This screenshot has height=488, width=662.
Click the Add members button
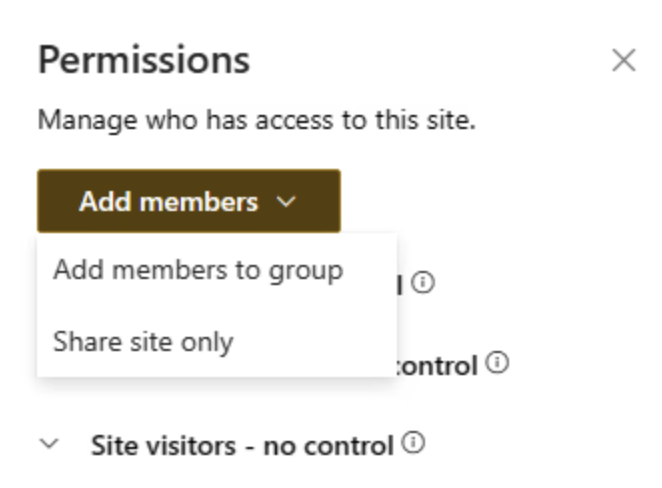pos(189,202)
